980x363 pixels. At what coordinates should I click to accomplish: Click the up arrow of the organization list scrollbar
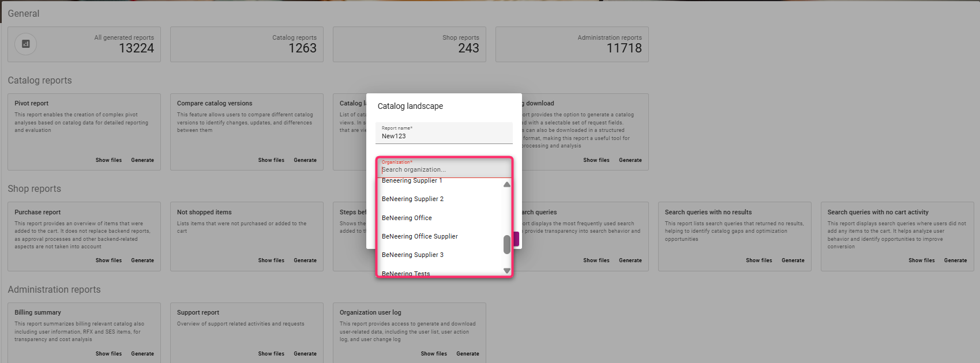(507, 185)
